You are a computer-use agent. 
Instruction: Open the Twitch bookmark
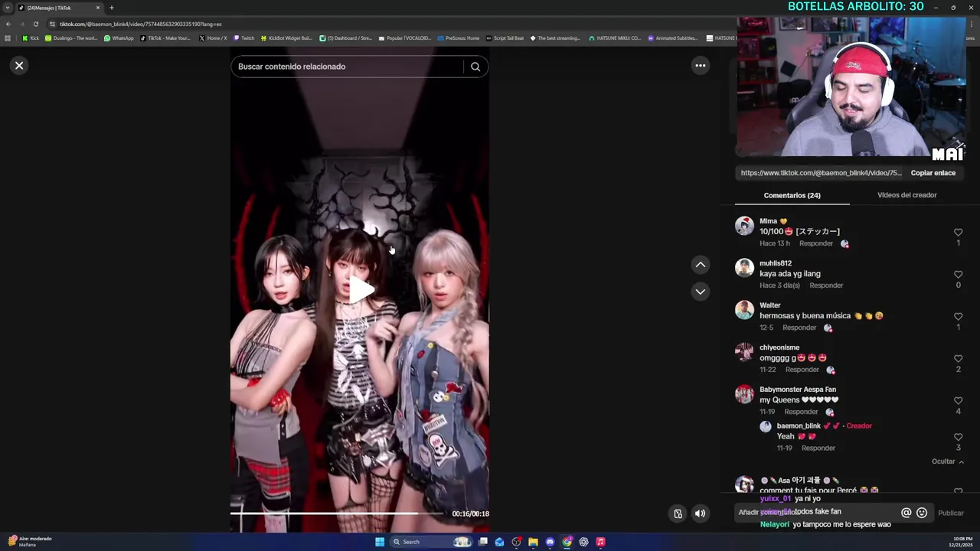243,37
